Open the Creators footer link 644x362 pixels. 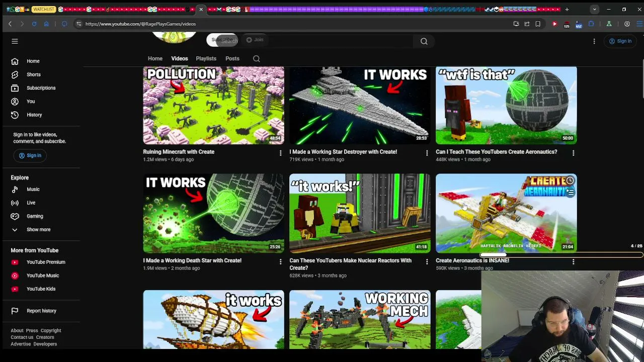[x=45, y=337]
